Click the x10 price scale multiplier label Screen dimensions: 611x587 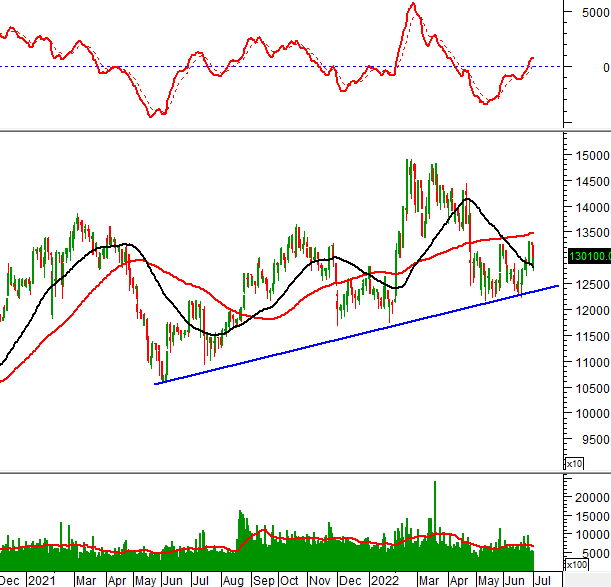(x=575, y=464)
